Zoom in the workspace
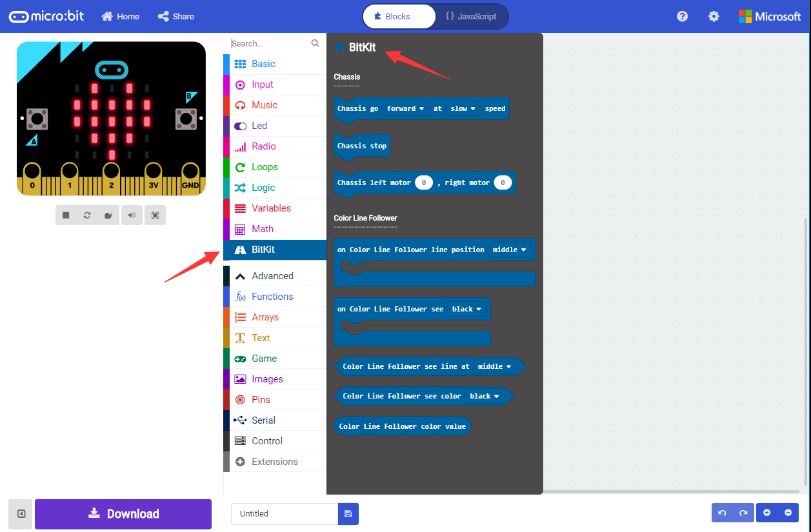Screen dimensions: 811x532 (x=767, y=513)
